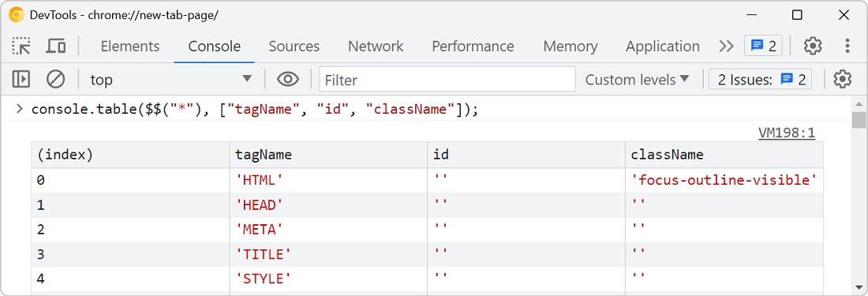Viewport: 868px width, 296px height.
Task: Open the three-dot customize DevTools menu
Action: [847, 46]
